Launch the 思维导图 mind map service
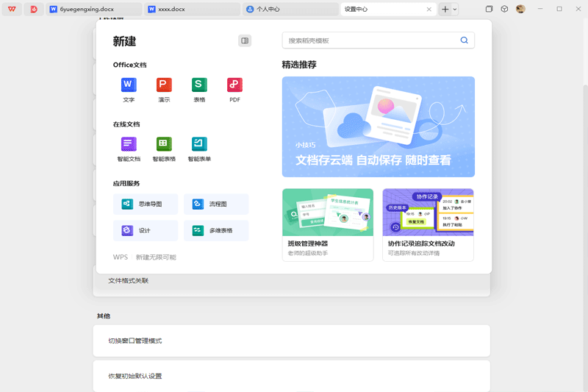 [146, 204]
